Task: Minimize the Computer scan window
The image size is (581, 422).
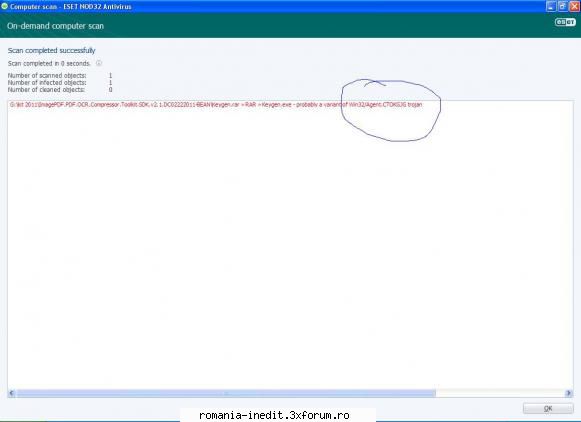Action: [x=551, y=6]
